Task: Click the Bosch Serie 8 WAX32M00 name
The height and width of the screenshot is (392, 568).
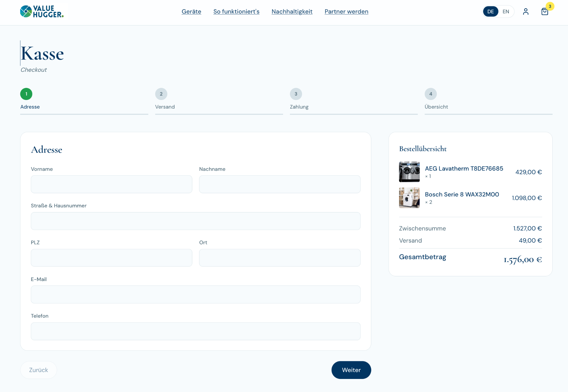Action: point(462,194)
